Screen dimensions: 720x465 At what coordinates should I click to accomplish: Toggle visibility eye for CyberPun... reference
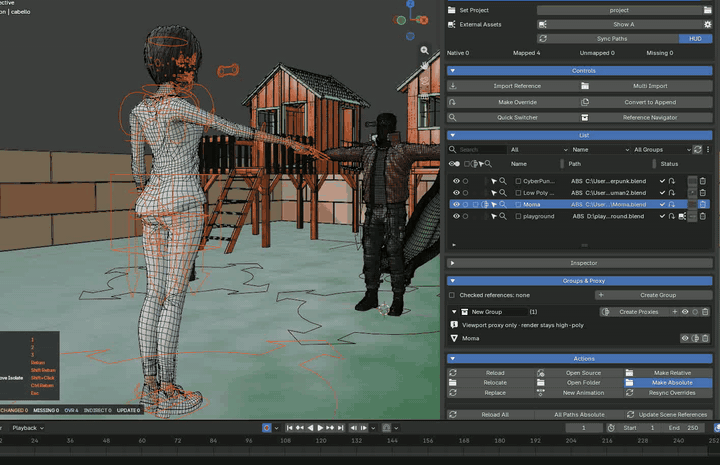456,181
